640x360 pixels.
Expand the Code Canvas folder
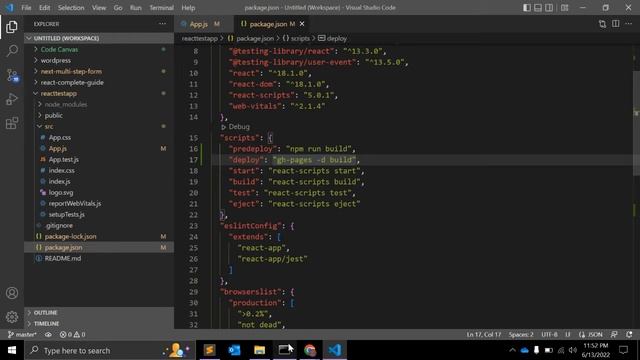tap(59, 49)
